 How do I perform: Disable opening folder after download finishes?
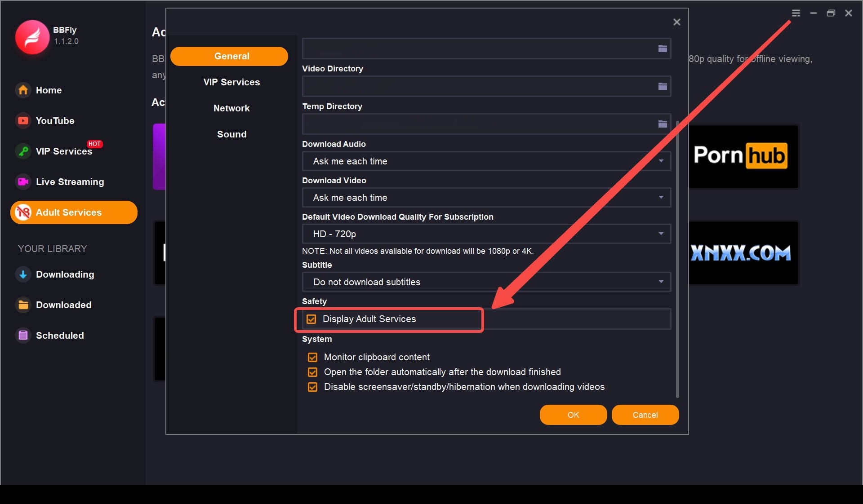tap(312, 372)
